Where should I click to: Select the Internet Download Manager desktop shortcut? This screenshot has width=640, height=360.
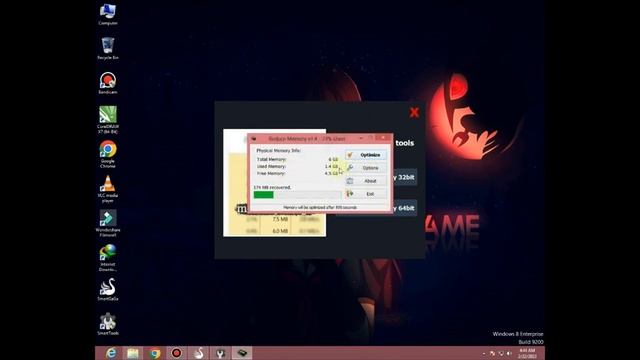point(108,258)
